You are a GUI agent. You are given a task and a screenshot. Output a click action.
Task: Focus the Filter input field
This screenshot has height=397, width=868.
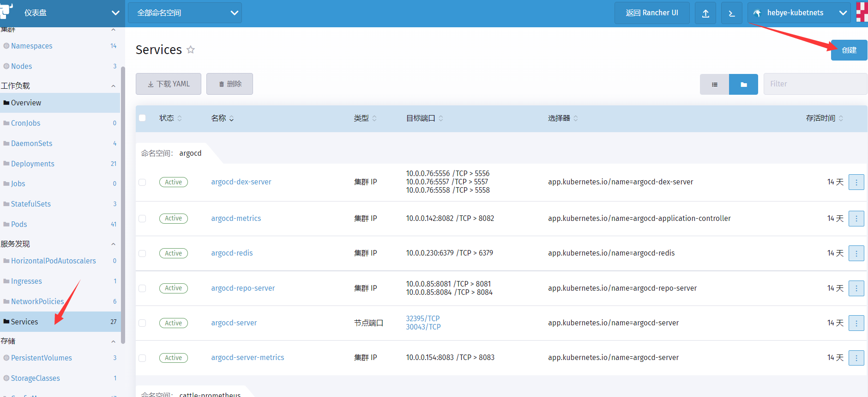815,84
